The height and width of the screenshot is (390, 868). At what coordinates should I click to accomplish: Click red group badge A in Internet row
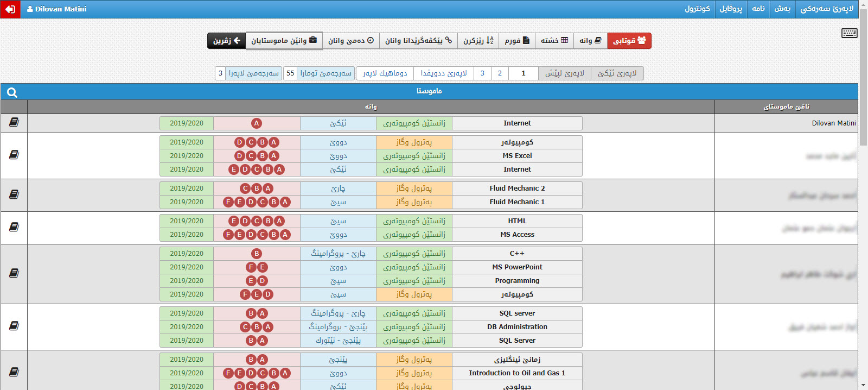click(257, 123)
